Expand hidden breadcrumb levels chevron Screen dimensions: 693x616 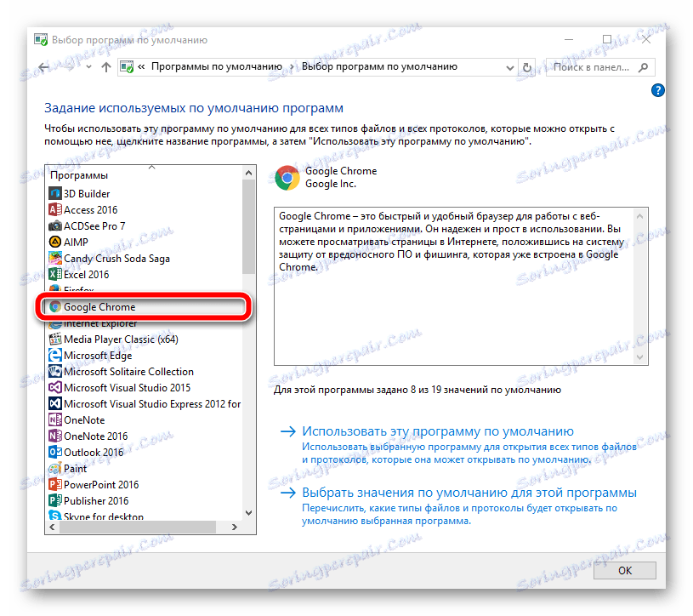(141, 66)
